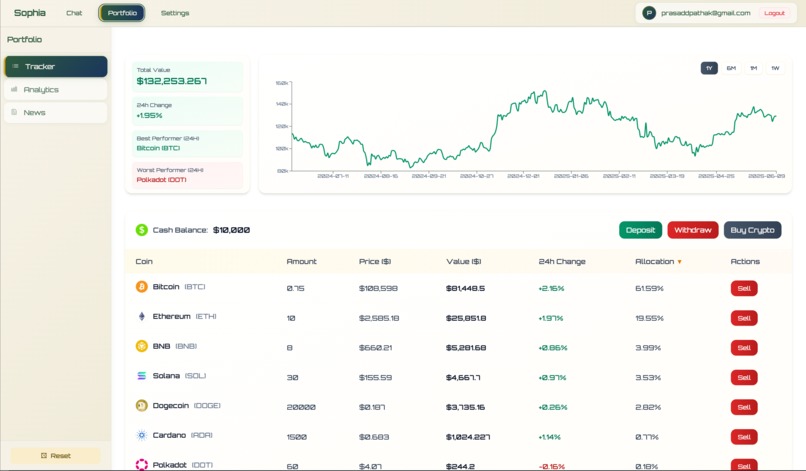The image size is (806, 471).
Task: Select the 1M chart range
Action: coord(754,68)
